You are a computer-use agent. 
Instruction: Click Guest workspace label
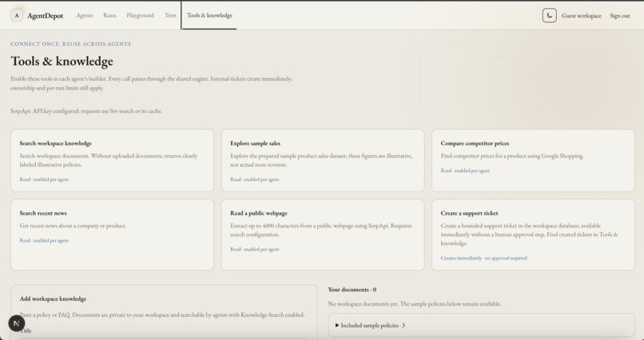tap(581, 16)
